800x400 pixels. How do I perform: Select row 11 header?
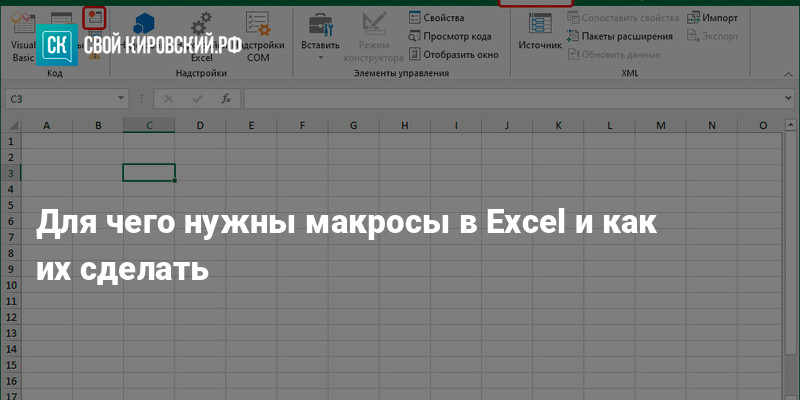[11, 301]
